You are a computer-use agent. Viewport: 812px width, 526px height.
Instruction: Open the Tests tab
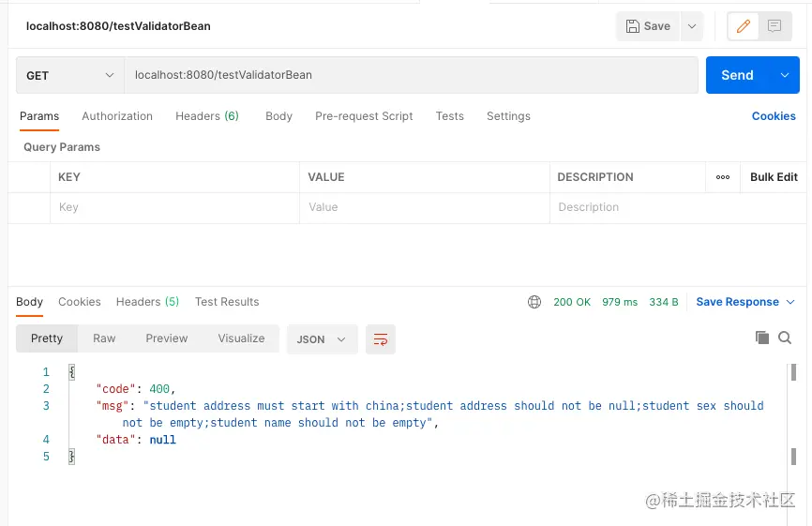tap(449, 116)
